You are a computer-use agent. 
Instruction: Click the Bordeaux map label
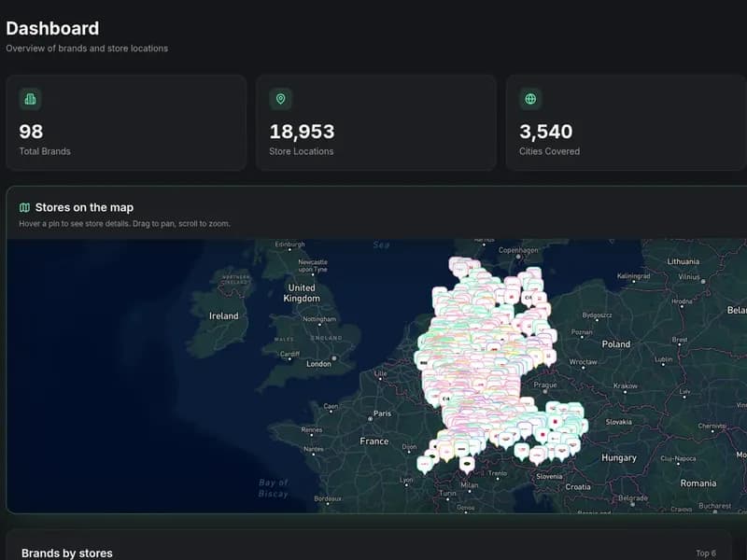coord(328,498)
